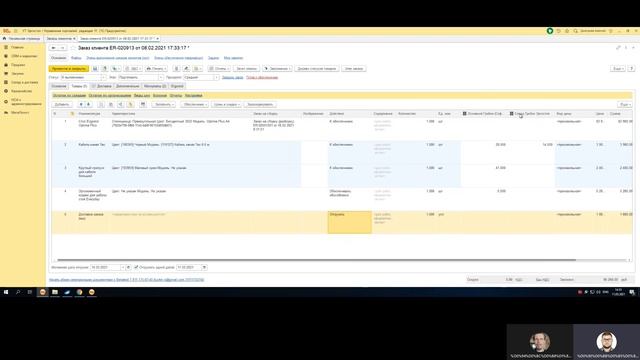Open Windows notification center in the tray

tap(632, 292)
